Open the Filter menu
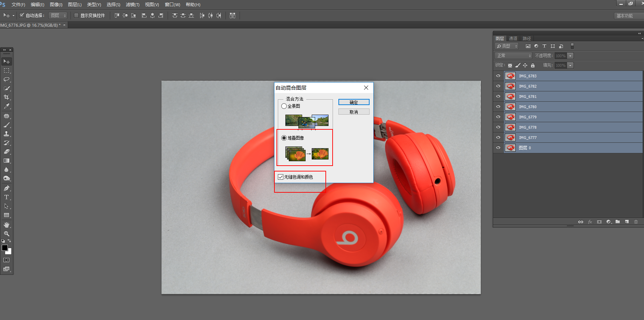This screenshot has width=644, height=320. [132, 5]
